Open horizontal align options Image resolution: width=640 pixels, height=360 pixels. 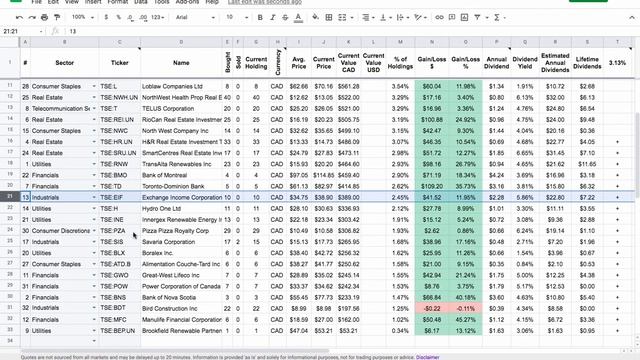coord(368,18)
